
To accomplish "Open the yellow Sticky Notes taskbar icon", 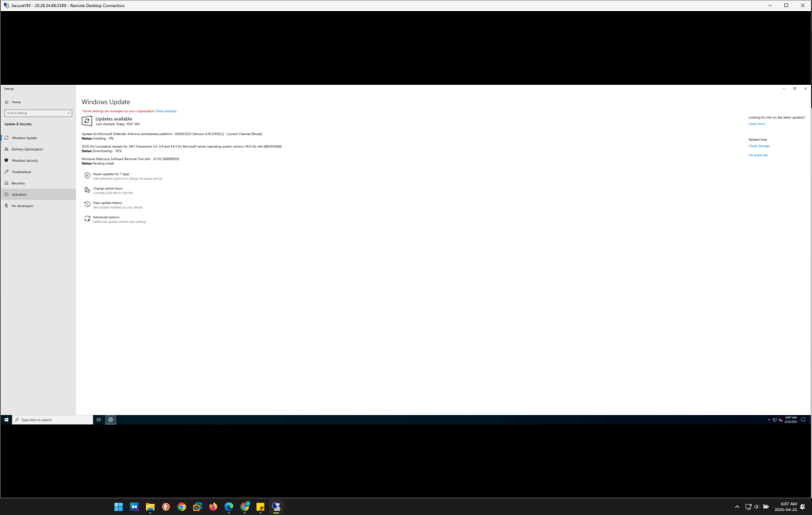I will [260, 507].
